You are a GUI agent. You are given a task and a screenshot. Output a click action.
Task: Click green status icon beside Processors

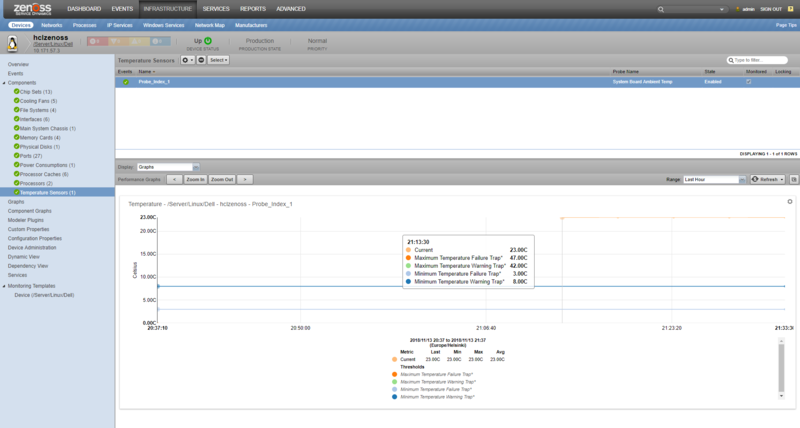tap(16, 183)
